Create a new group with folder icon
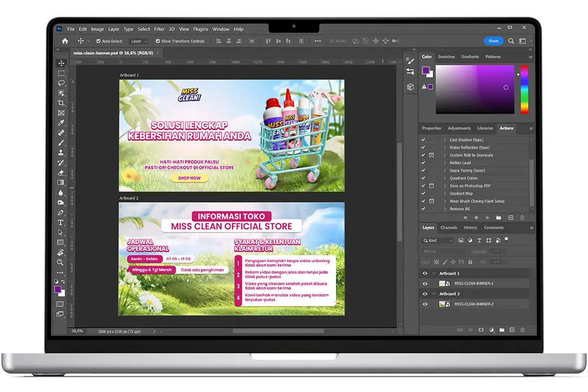The width and height of the screenshot is (588, 392). click(502, 330)
